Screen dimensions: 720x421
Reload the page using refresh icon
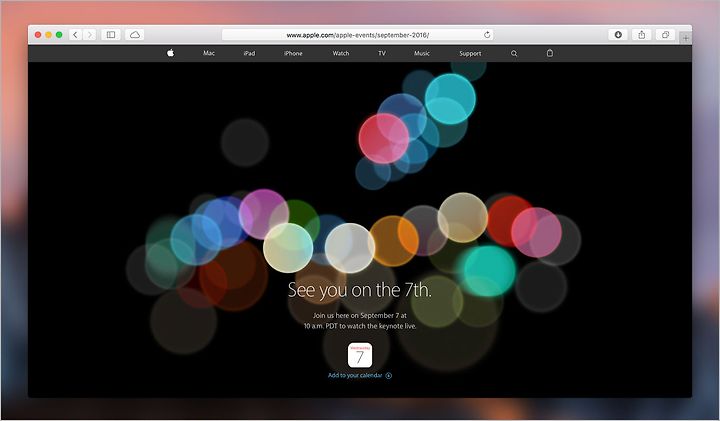tap(487, 34)
